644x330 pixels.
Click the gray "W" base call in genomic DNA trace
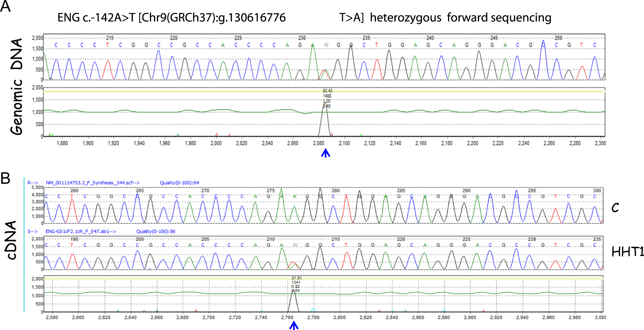326,45
